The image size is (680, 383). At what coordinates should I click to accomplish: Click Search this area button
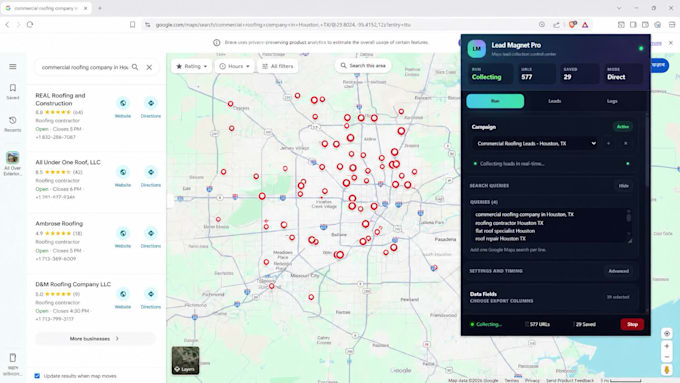click(x=363, y=65)
